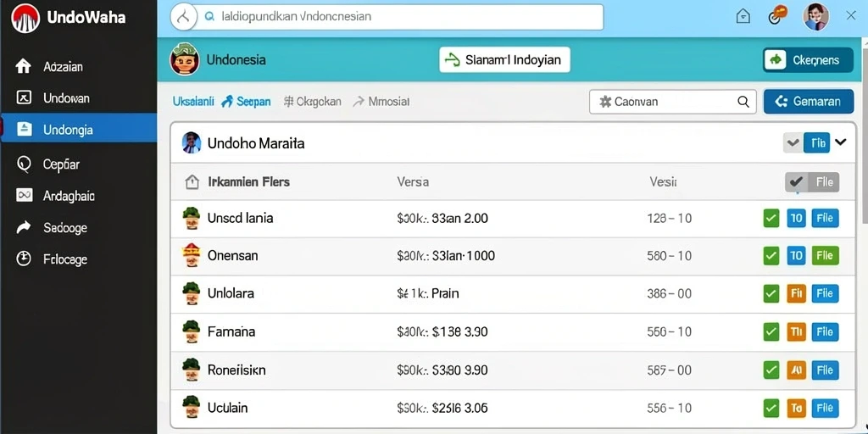Toggle the green checkbox in Uculain row

771,409
